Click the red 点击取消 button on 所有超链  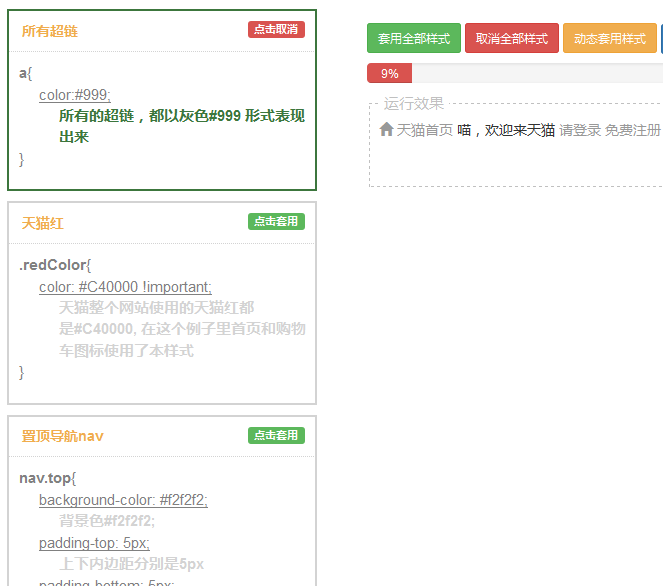click(276, 30)
